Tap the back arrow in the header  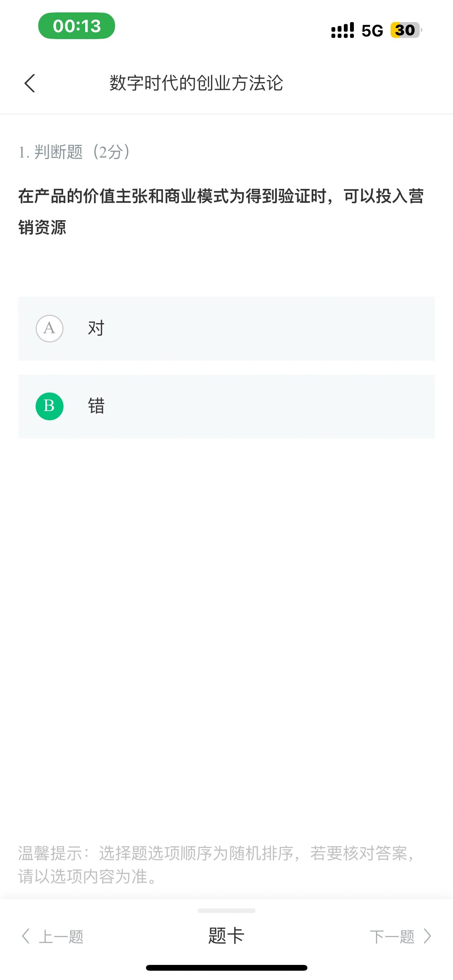(30, 83)
